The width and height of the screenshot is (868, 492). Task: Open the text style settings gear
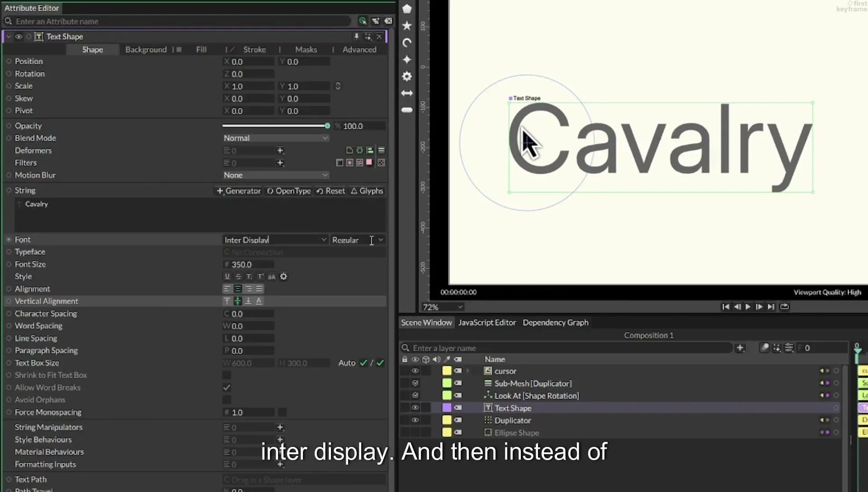pos(283,276)
